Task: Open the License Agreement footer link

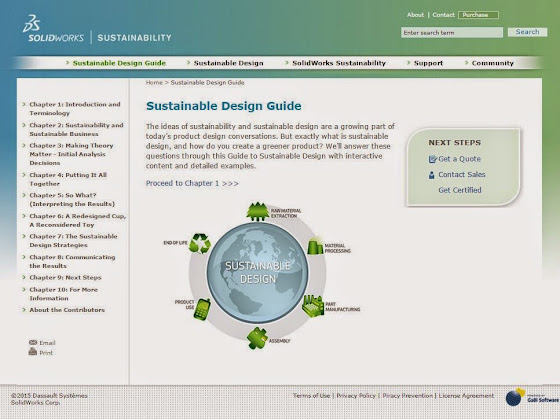Action: click(x=466, y=395)
